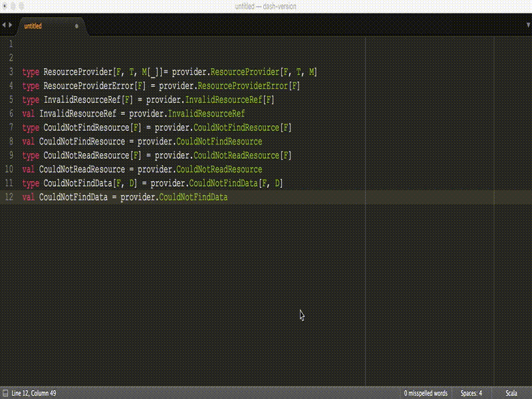
Task: Click the tab scroll left arrow
Action: [3, 25]
